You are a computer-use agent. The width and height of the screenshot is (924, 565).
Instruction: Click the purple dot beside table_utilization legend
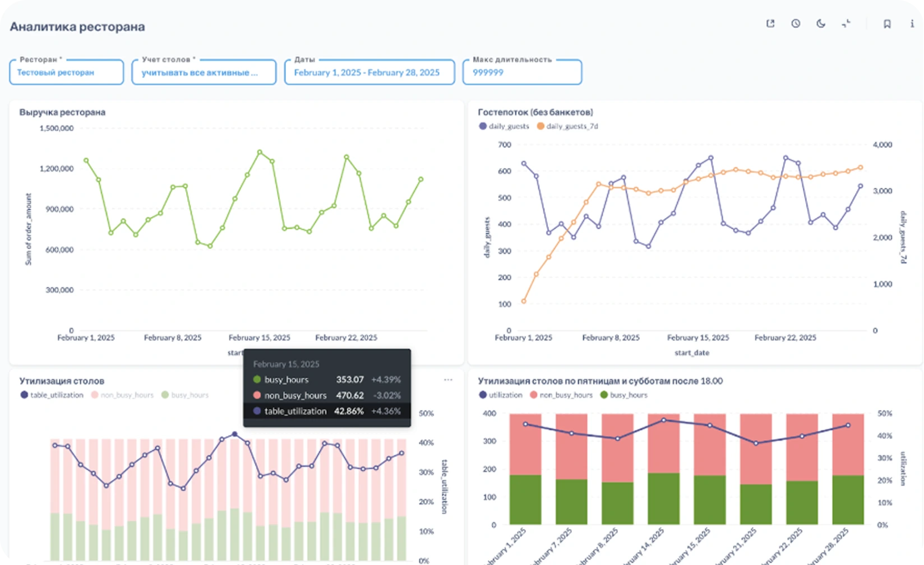point(24,395)
